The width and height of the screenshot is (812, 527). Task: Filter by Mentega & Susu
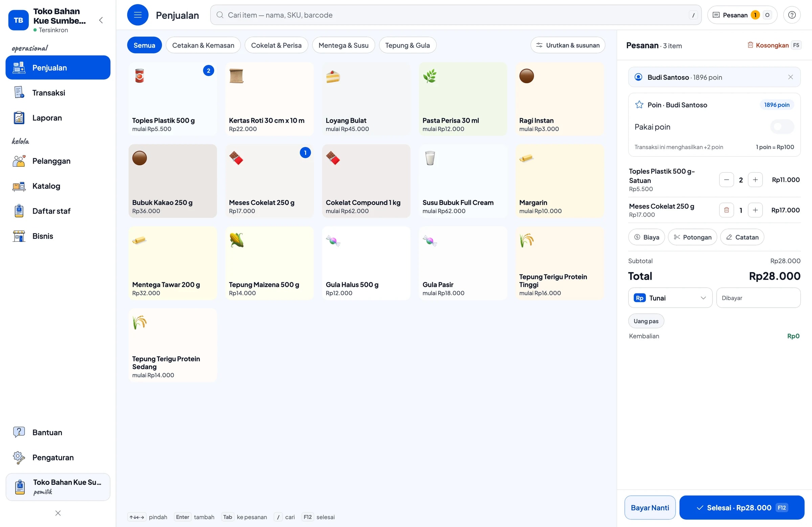click(x=343, y=45)
